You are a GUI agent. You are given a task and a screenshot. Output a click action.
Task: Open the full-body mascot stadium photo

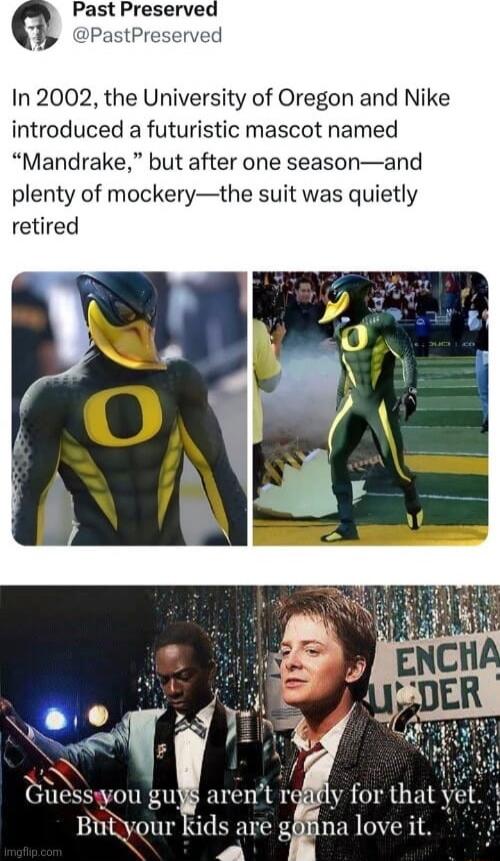point(370,408)
